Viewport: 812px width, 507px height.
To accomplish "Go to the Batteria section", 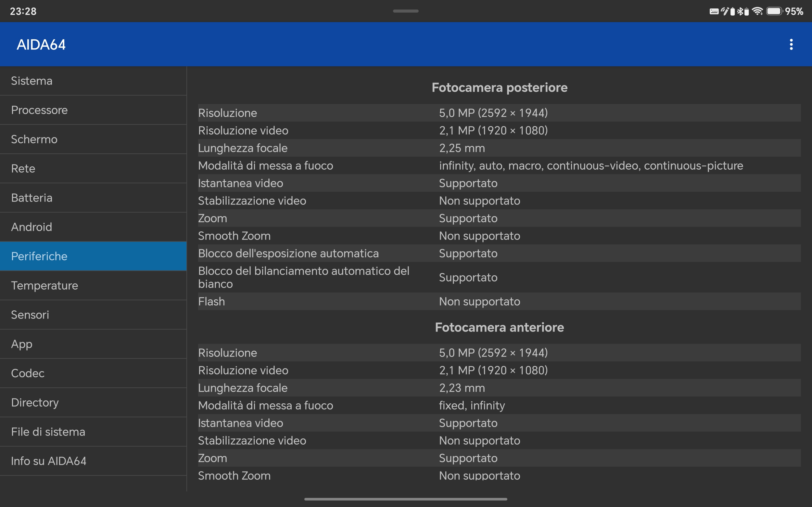I will coord(93,198).
